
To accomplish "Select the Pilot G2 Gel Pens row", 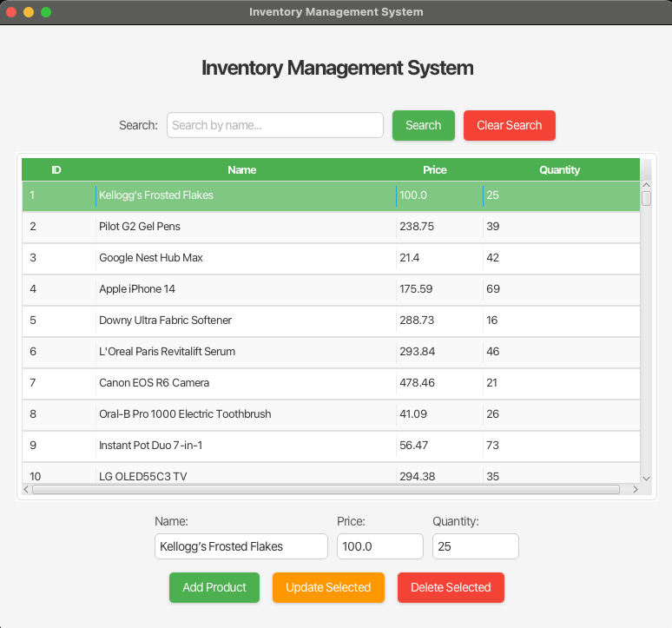I will coord(331,228).
